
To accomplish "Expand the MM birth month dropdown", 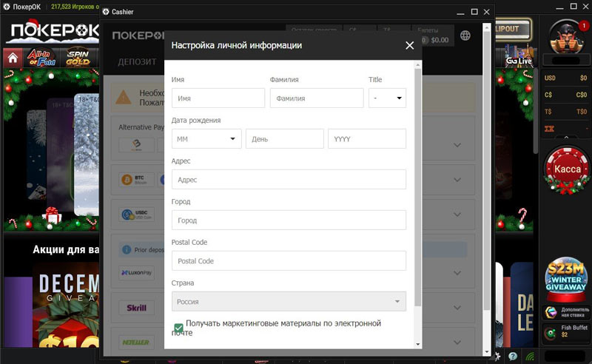I will point(206,138).
